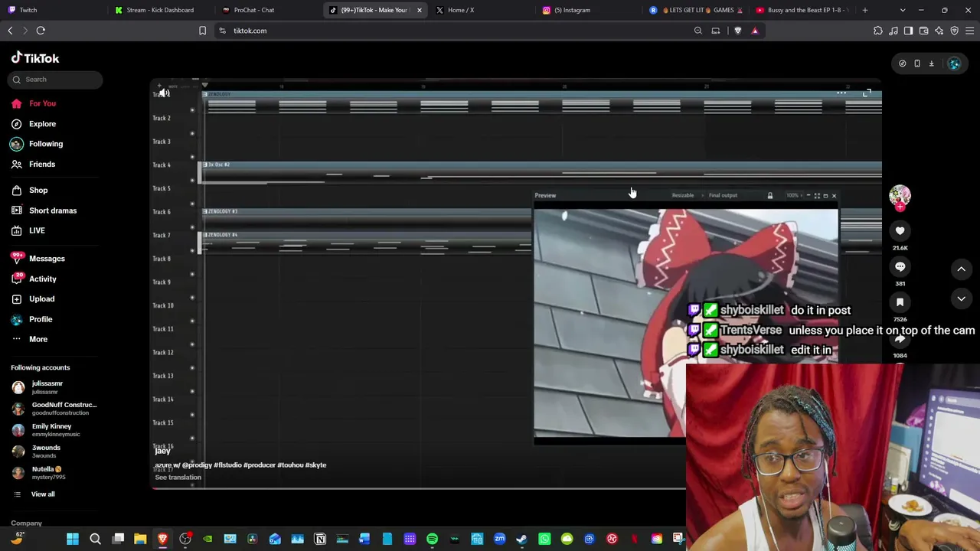
Task: Click the Upload plus icon
Action: pos(17,299)
